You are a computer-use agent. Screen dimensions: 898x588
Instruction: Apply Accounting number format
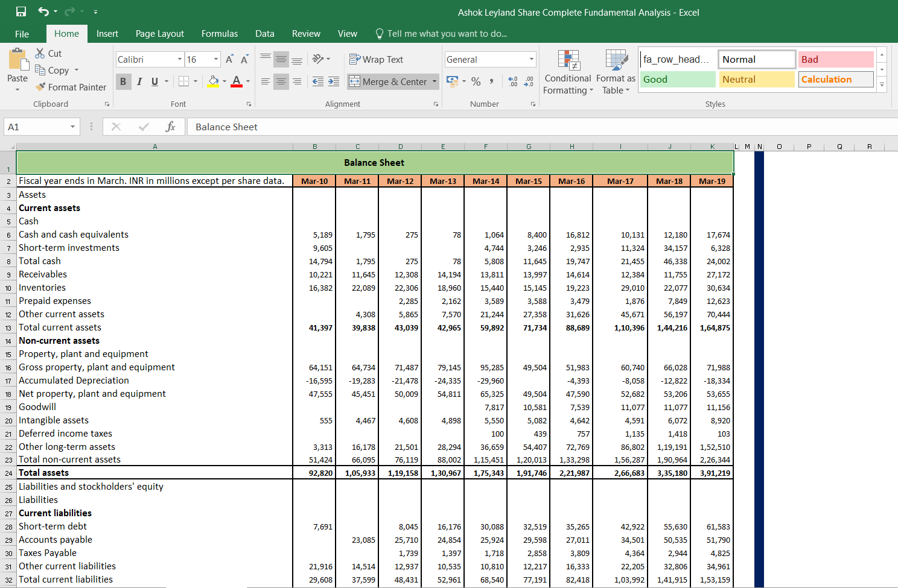click(452, 81)
